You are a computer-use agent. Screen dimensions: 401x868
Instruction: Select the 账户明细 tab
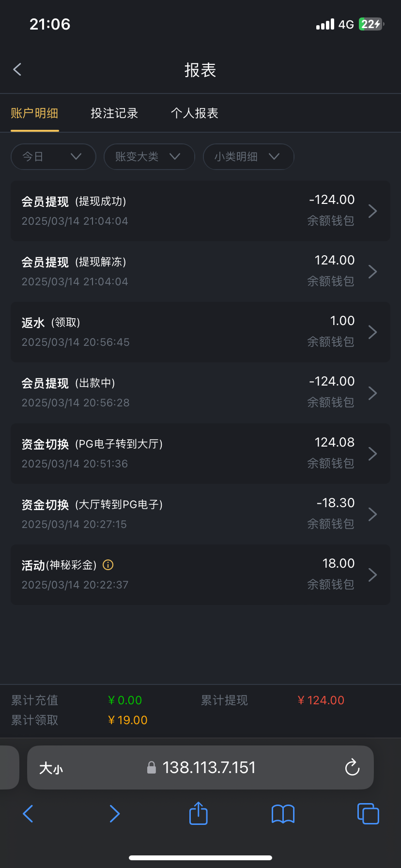[x=34, y=113]
